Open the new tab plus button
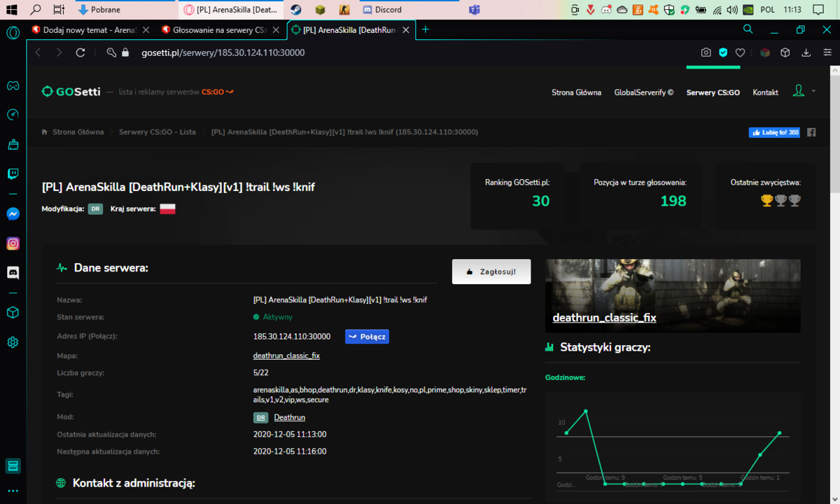Image resolution: width=840 pixels, height=504 pixels. click(x=426, y=29)
